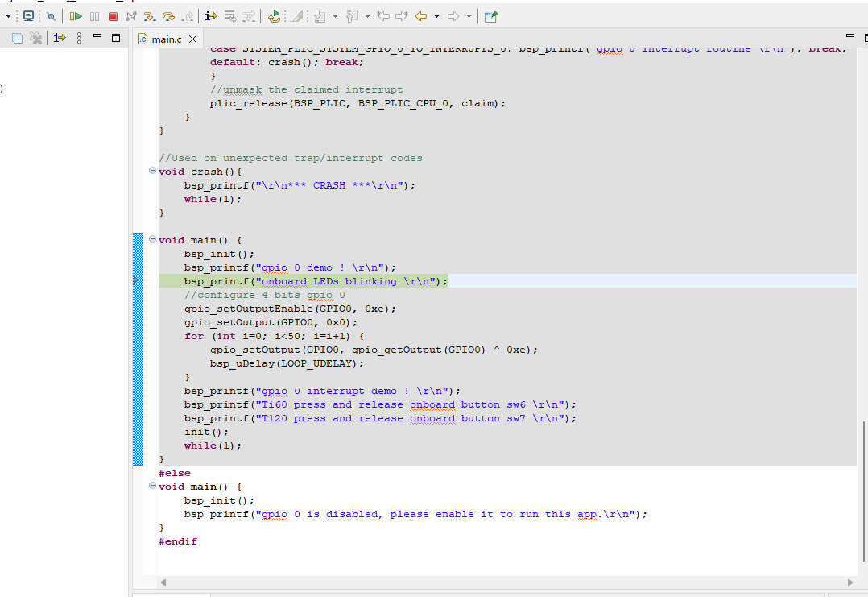Click the Restart debug session icon
Image resolution: width=868 pixels, height=597 pixels.
275,15
